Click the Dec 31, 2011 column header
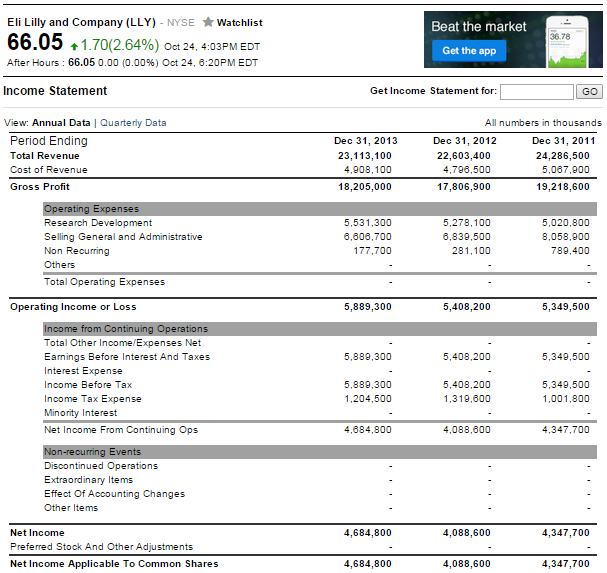 tap(563, 141)
